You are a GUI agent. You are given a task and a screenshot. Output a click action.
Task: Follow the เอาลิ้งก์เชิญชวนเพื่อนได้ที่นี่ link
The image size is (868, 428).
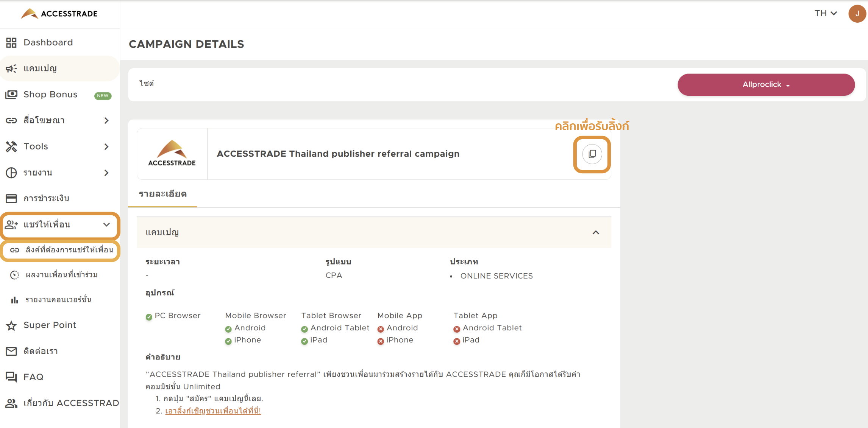[213, 411]
